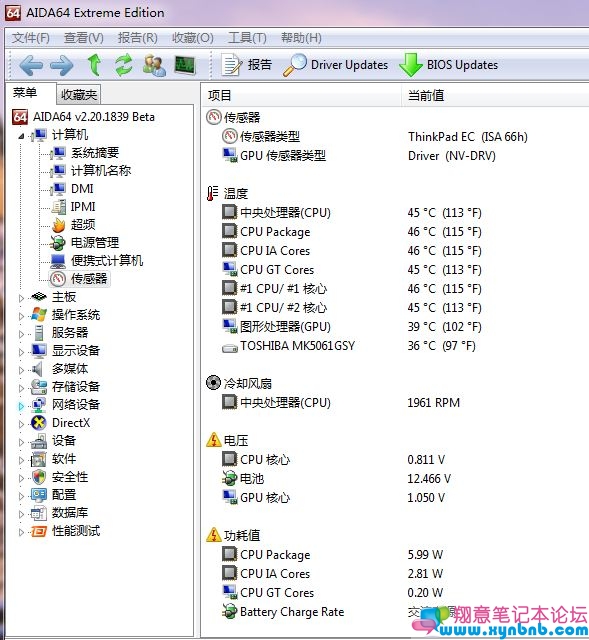The image size is (589, 640).
Task: Open the users icon in toolbar
Action: (154, 65)
